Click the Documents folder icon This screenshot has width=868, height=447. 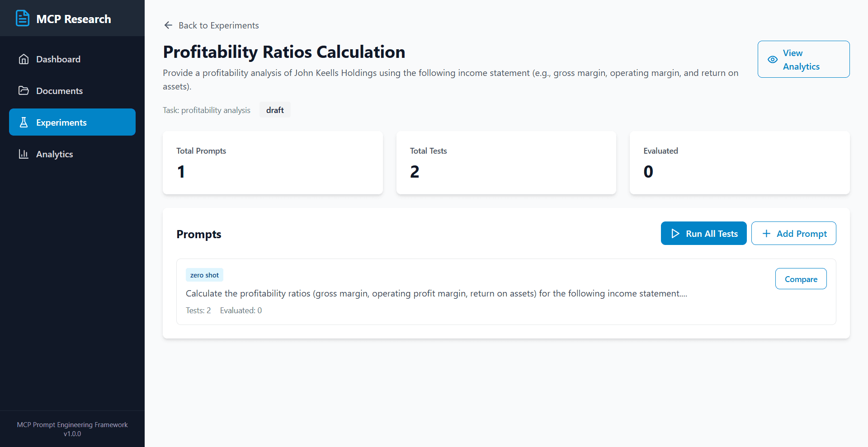pos(24,91)
